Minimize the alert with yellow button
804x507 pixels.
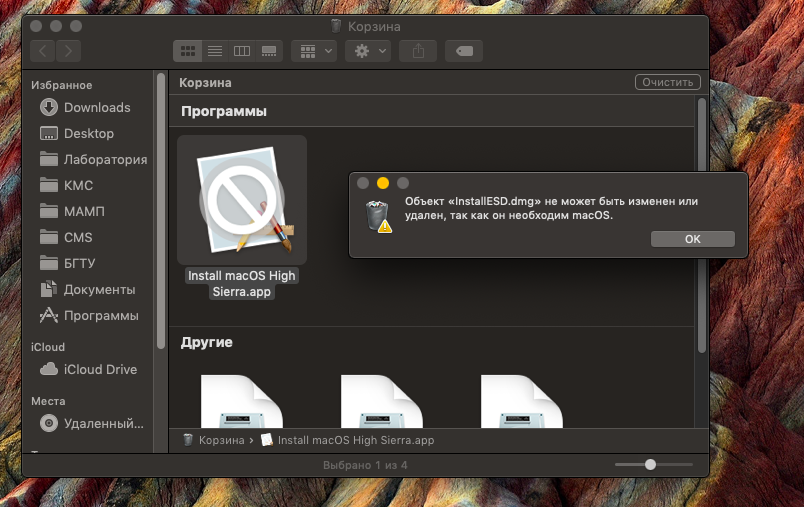[383, 183]
